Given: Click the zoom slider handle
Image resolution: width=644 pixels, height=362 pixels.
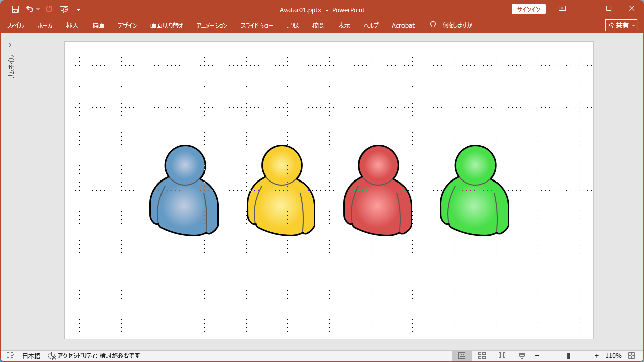Looking at the screenshot, I should [x=568, y=355].
